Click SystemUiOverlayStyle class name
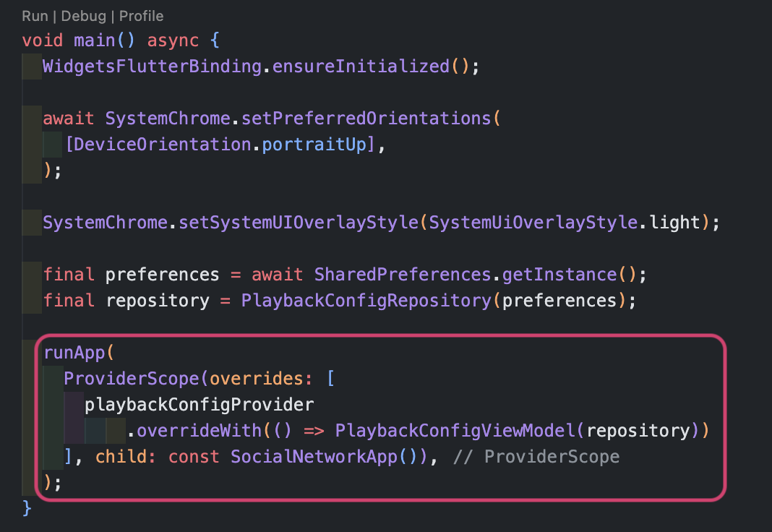Screen dimensions: 772x532 (x=533, y=223)
